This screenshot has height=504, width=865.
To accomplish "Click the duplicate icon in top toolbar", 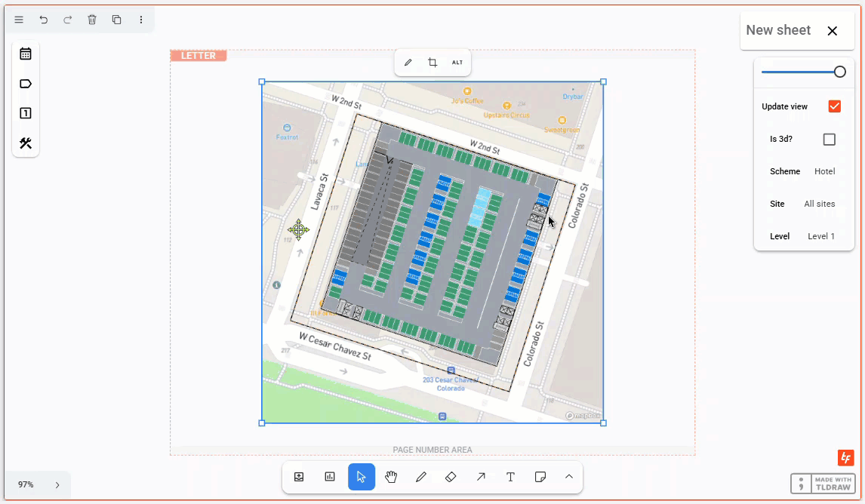I will point(116,20).
